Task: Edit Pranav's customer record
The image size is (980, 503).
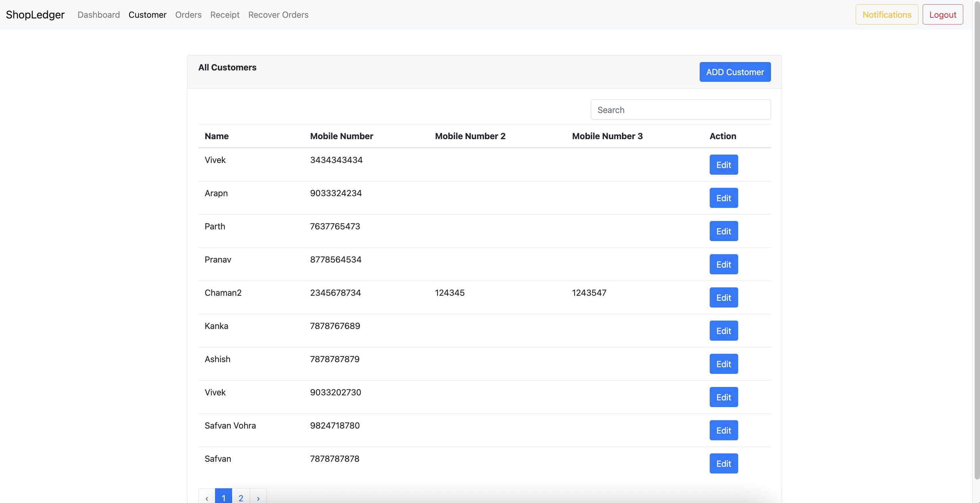Action: point(723,264)
